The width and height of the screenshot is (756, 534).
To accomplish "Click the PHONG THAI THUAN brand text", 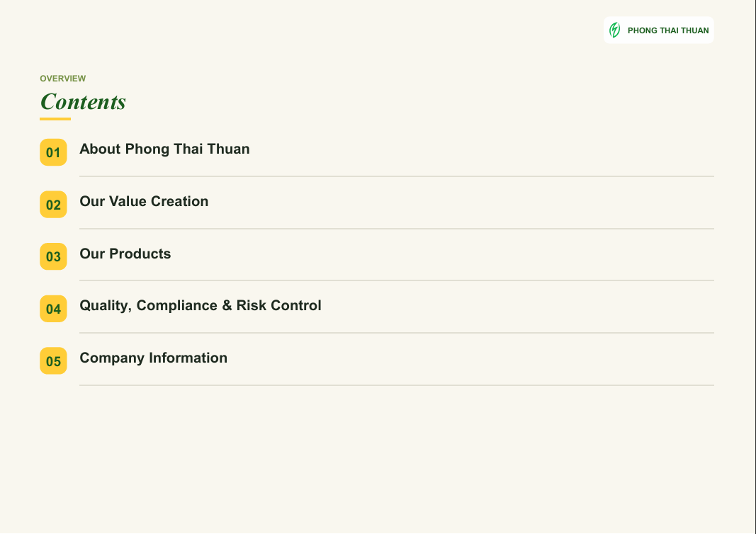I will pyautogui.click(x=667, y=30).
